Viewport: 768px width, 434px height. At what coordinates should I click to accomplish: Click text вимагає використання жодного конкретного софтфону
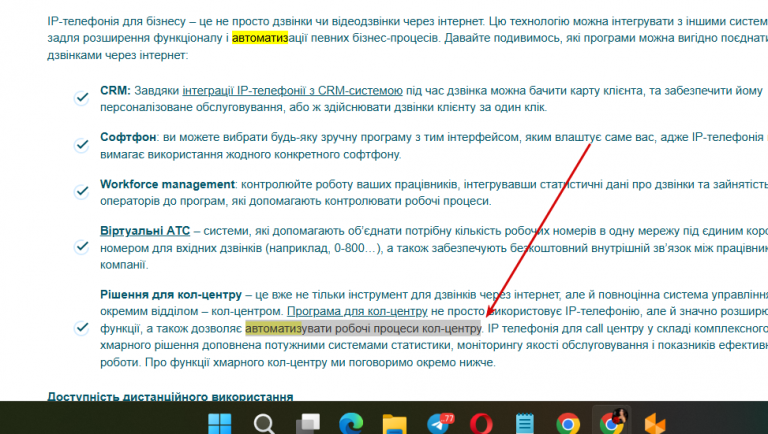coord(250,154)
